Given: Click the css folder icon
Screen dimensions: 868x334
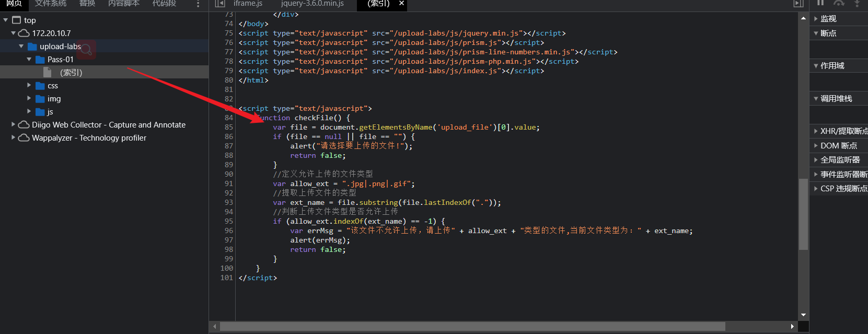Looking at the screenshot, I should [x=40, y=86].
